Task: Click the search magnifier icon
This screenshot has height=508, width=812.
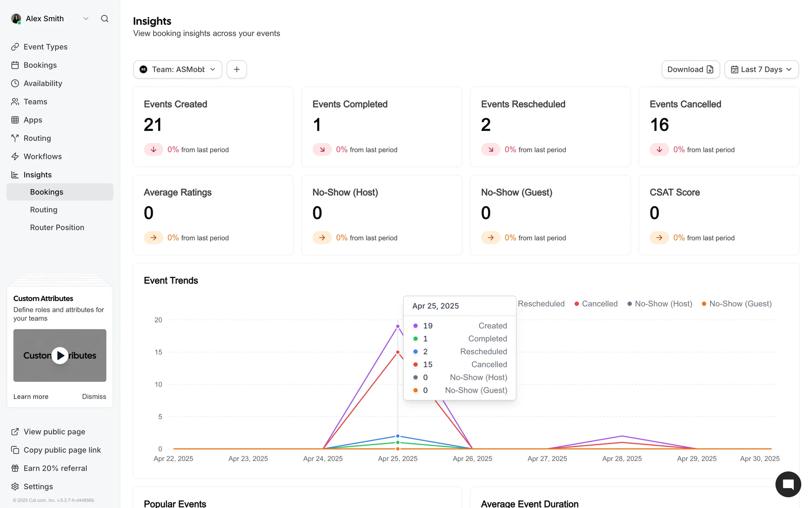Action: (x=104, y=19)
